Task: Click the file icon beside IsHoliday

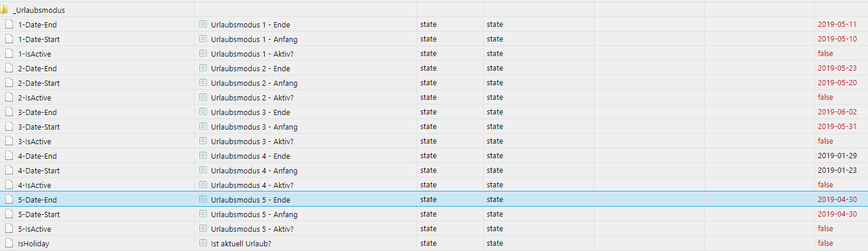Action: pos(9,243)
